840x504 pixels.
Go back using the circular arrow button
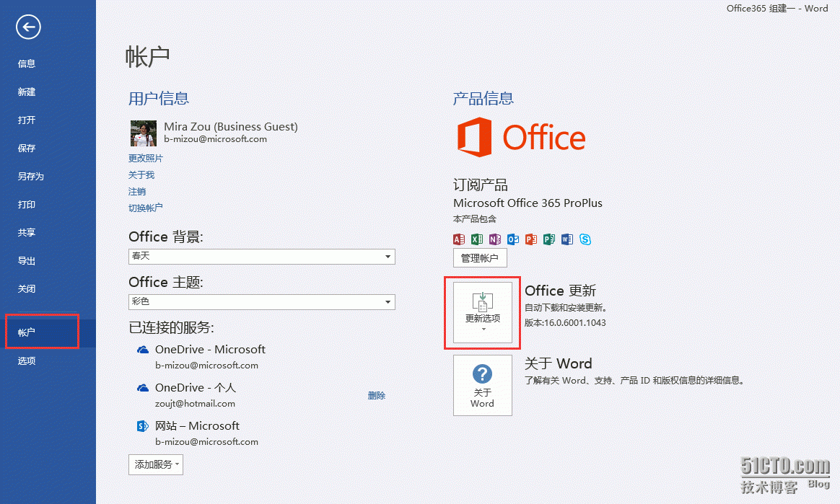tap(28, 27)
